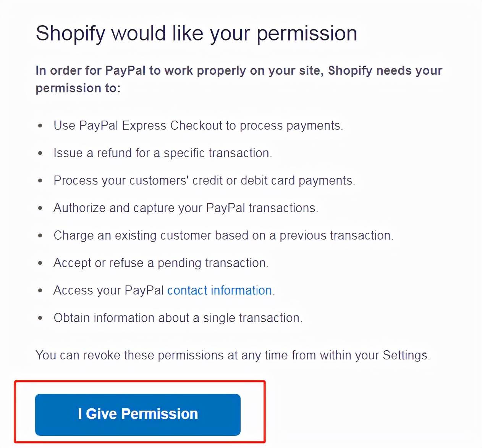This screenshot has width=482, height=448.
Task: Click the "Authorize and capture" permission line
Action: coord(186,208)
